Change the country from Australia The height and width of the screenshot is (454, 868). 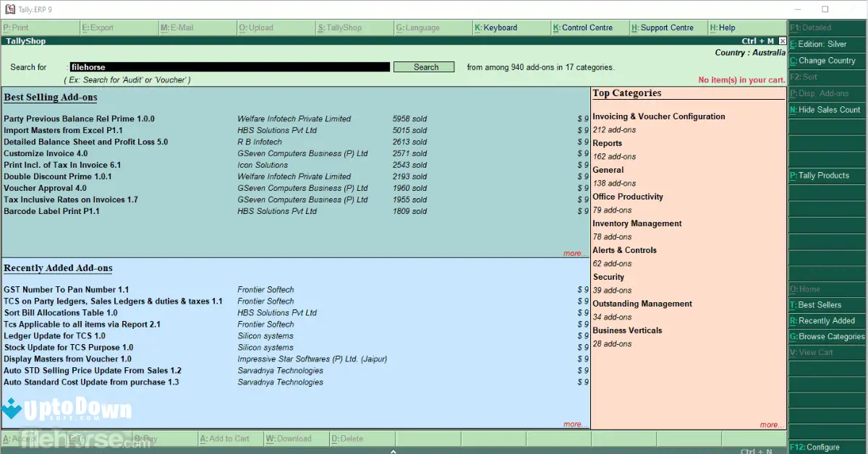[826, 61]
